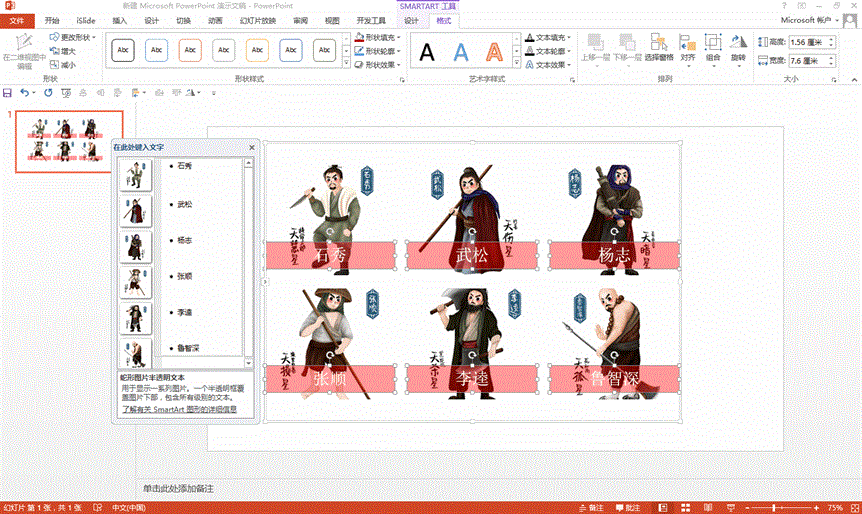The height and width of the screenshot is (514, 862).
Task: Toggle the Comments (批注) pane in status bar
Action: click(628, 507)
